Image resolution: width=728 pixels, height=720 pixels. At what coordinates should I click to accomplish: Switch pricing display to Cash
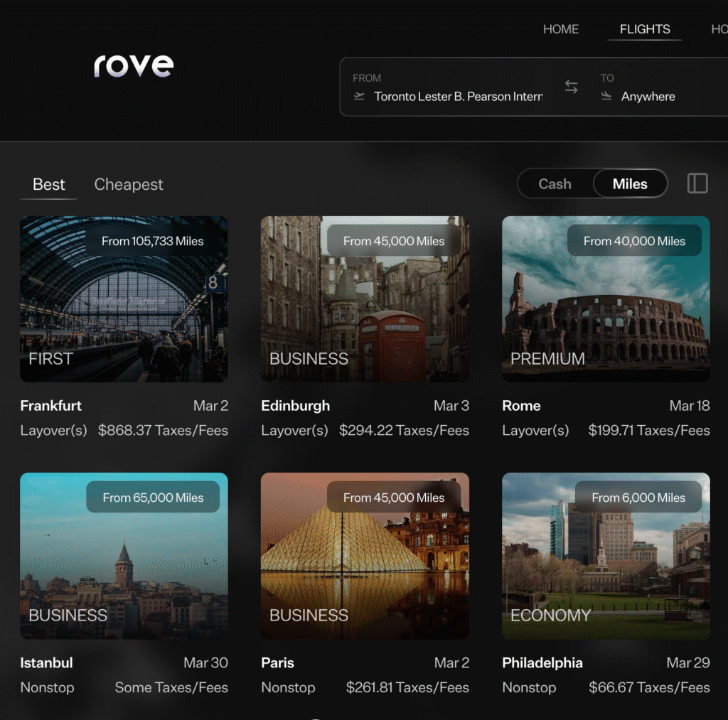(x=557, y=183)
